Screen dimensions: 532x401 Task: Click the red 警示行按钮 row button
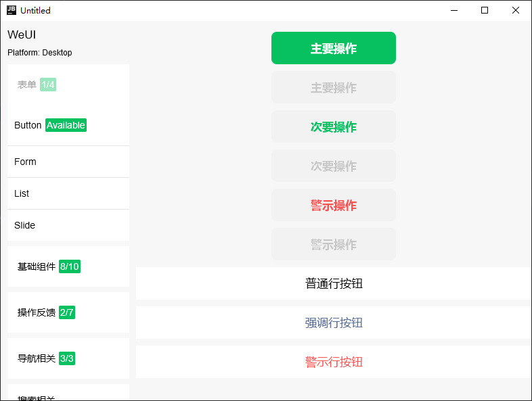334,362
